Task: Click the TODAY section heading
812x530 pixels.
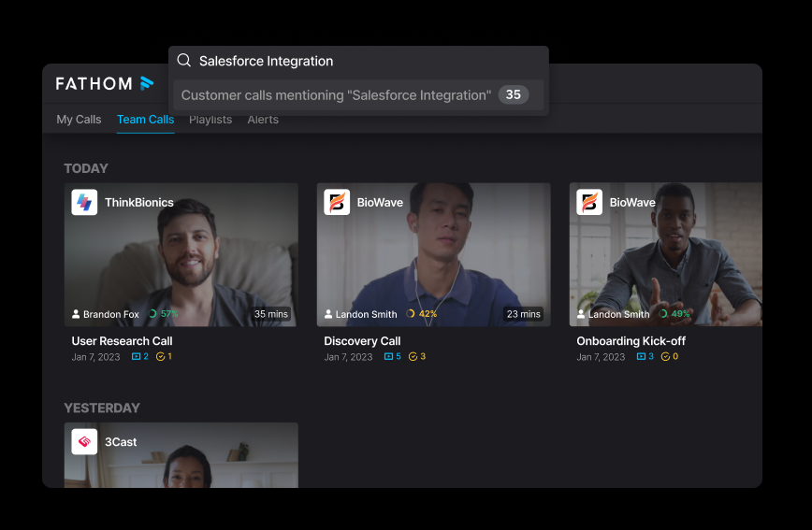Action: point(86,168)
